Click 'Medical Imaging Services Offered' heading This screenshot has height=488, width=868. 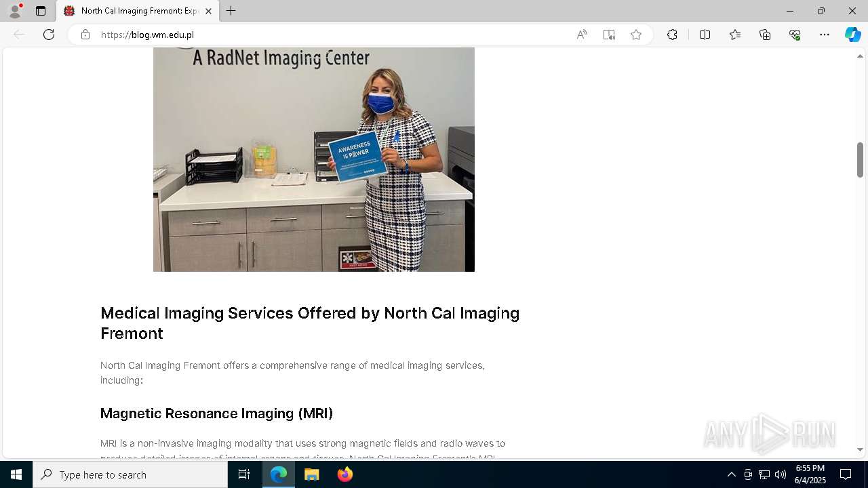tap(310, 323)
